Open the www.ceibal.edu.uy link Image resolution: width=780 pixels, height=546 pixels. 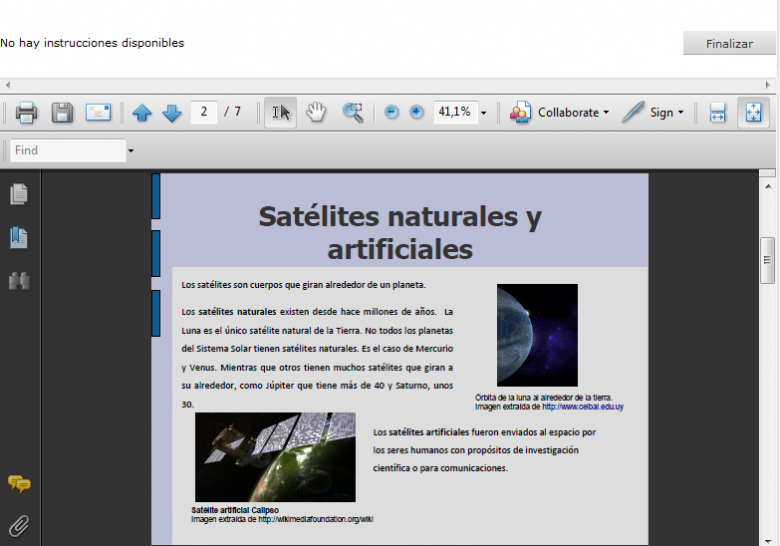point(583,407)
